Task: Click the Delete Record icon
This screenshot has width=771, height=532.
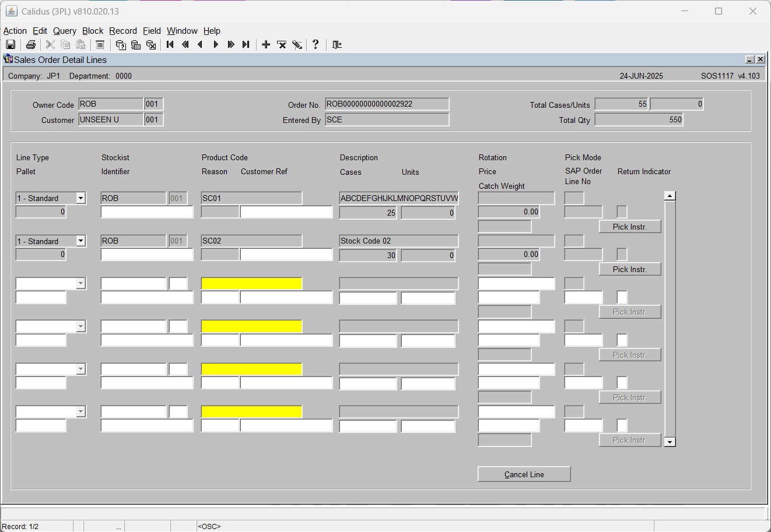Action: (x=282, y=45)
